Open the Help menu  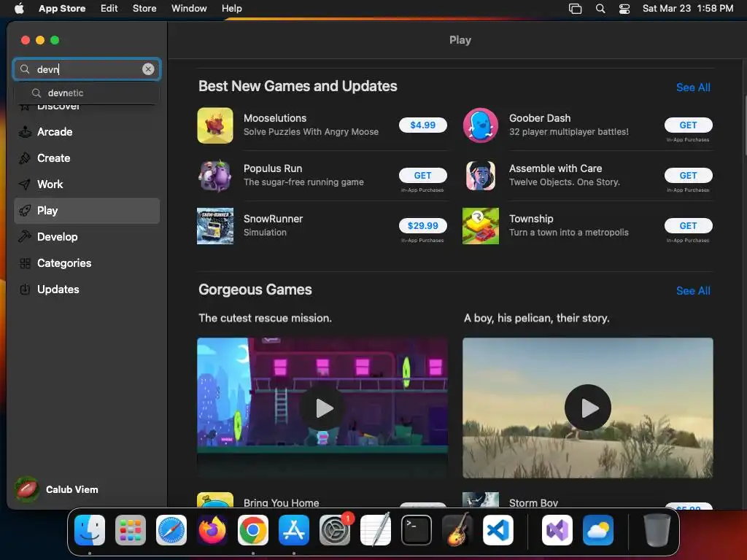tap(231, 8)
